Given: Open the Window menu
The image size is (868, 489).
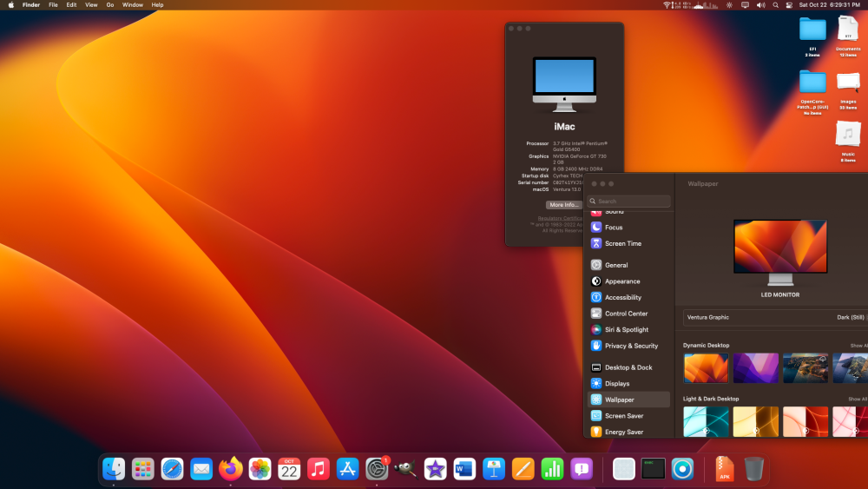Looking at the screenshot, I should (133, 5).
